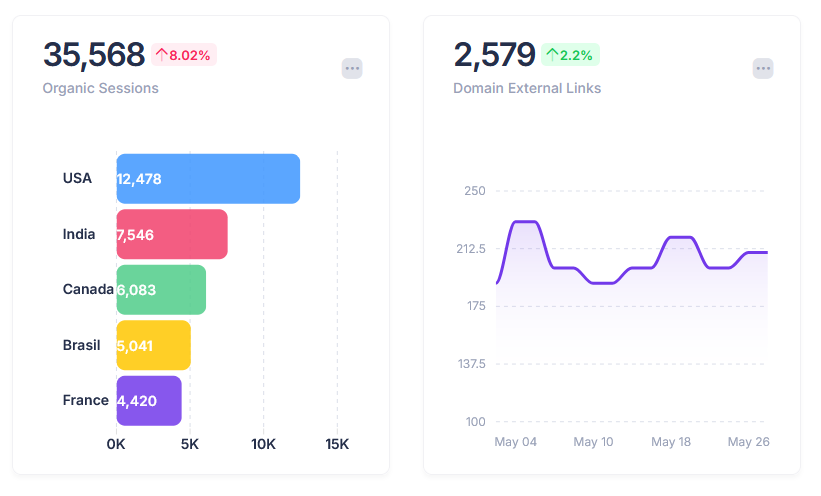This screenshot has height=496, width=821.
Task: Click the 2,579 external links total
Action: [x=494, y=55]
